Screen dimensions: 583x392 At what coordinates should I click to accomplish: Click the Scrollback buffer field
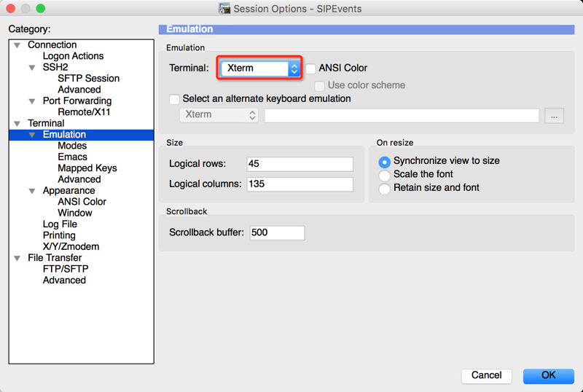pyautogui.click(x=276, y=233)
